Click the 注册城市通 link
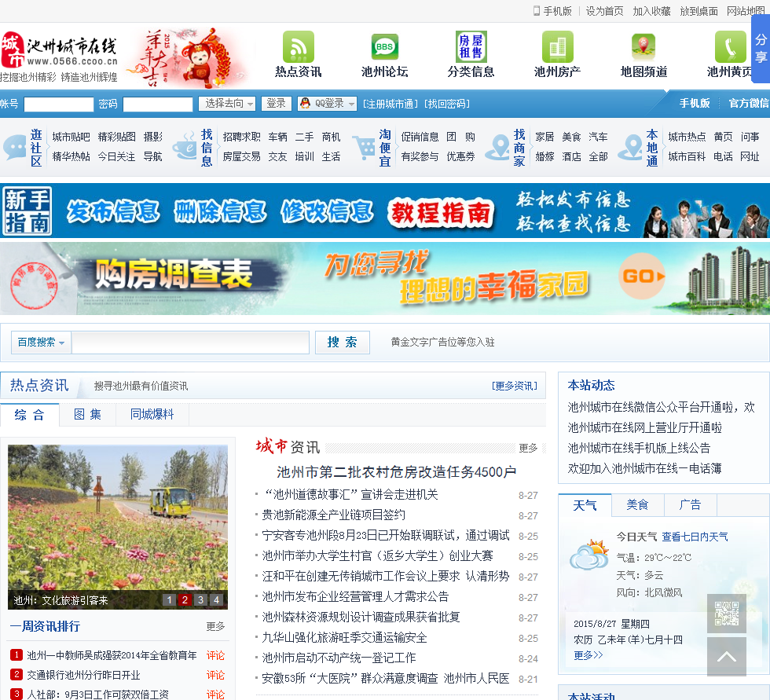The image size is (770, 700). (x=390, y=104)
